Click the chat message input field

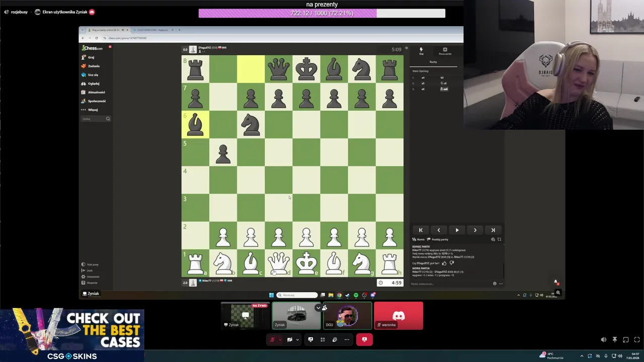point(450,284)
